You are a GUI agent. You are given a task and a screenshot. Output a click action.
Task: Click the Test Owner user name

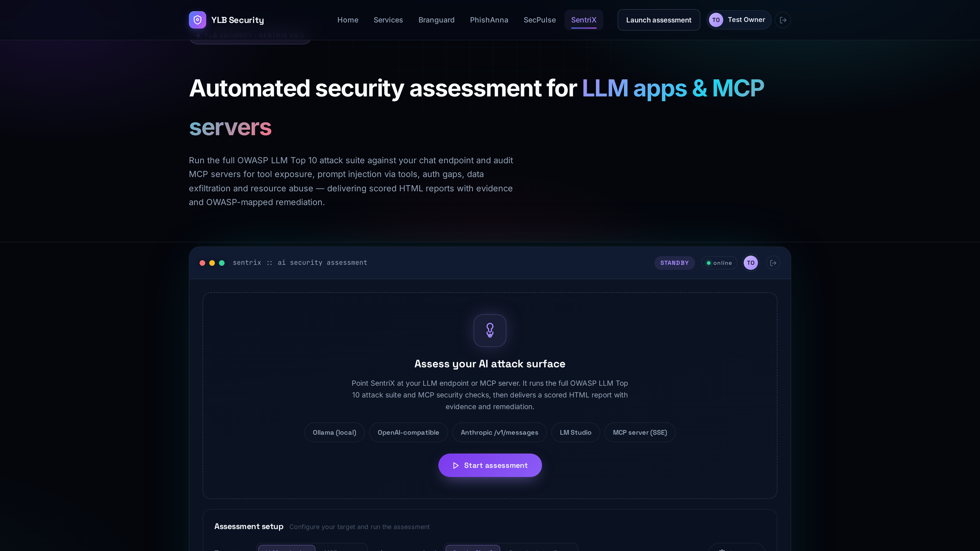pos(746,20)
